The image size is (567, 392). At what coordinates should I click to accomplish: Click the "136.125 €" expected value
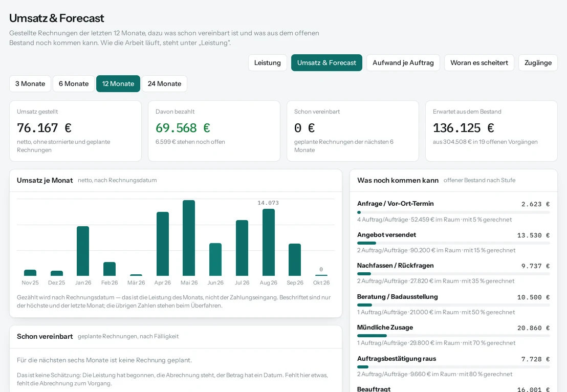(464, 127)
